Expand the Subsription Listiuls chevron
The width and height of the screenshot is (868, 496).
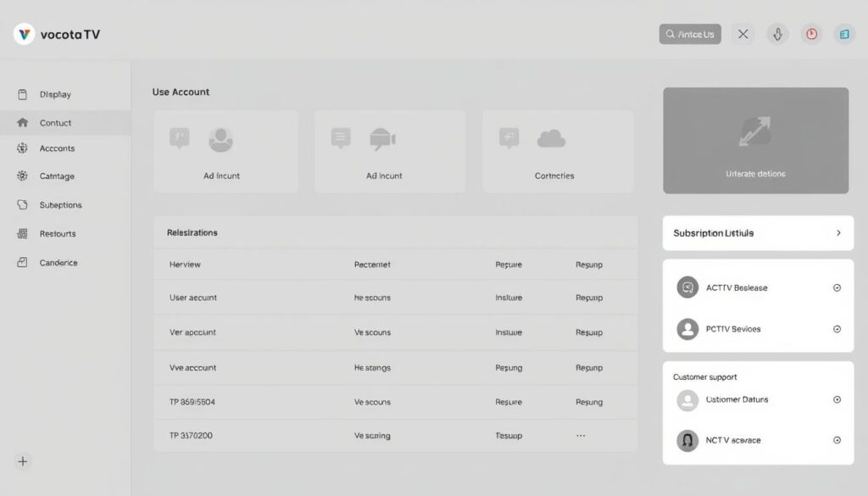[x=838, y=233]
